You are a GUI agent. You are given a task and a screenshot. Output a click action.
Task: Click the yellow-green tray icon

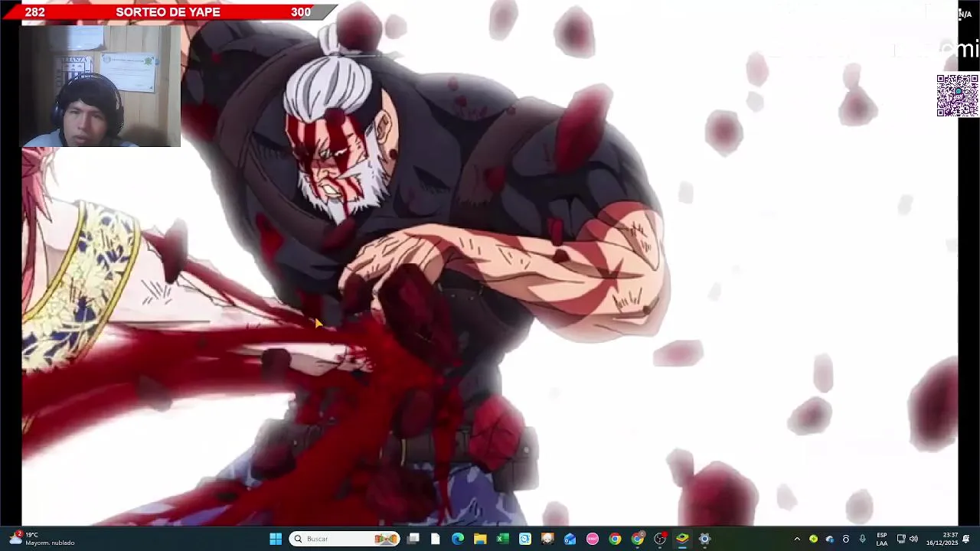click(x=813, y=539)
